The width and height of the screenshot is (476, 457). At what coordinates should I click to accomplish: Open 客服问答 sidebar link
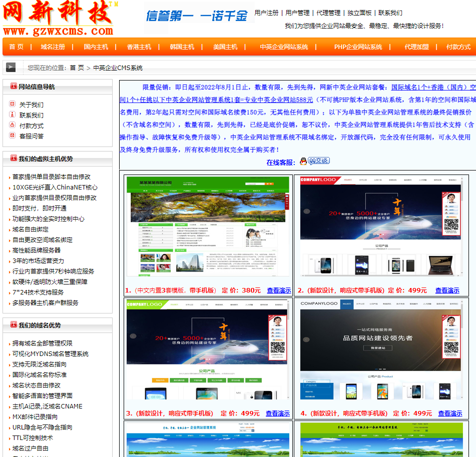[32, 136]
